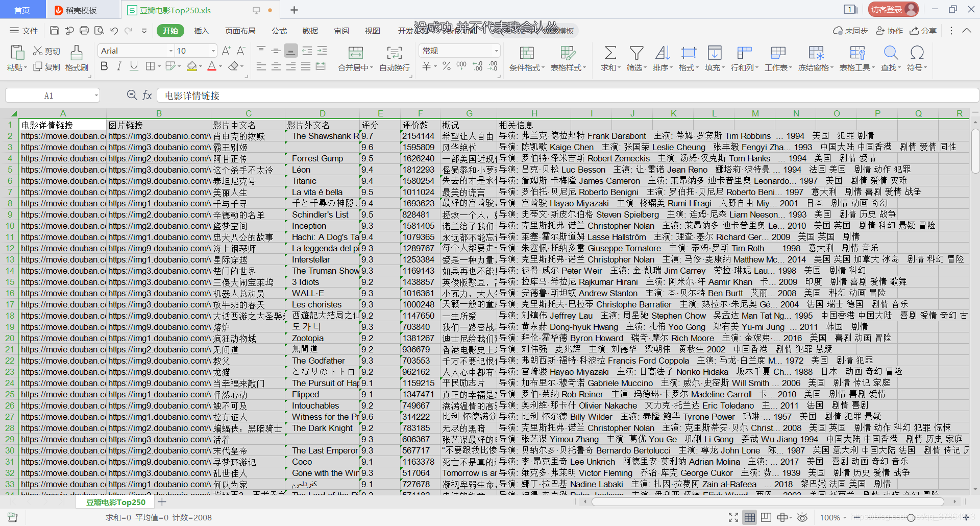980x526 pixels.
Task: Click the Conditional Formatting icon
Action: (x=527, y=53)
